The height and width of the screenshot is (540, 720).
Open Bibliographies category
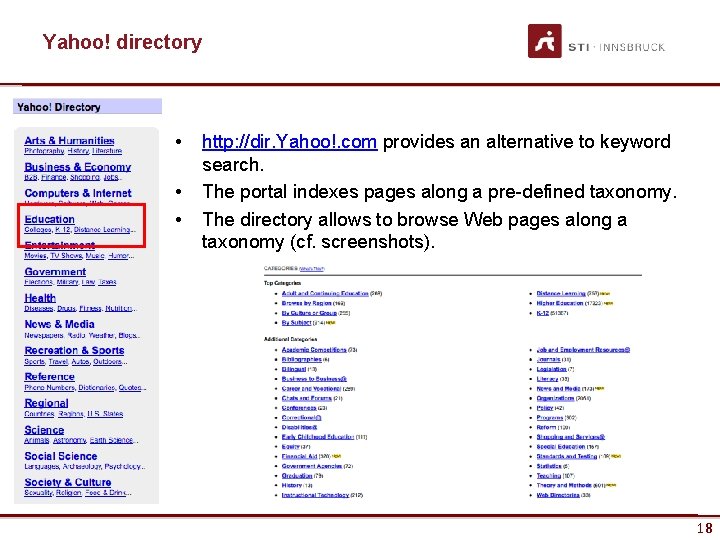[302, 359]
